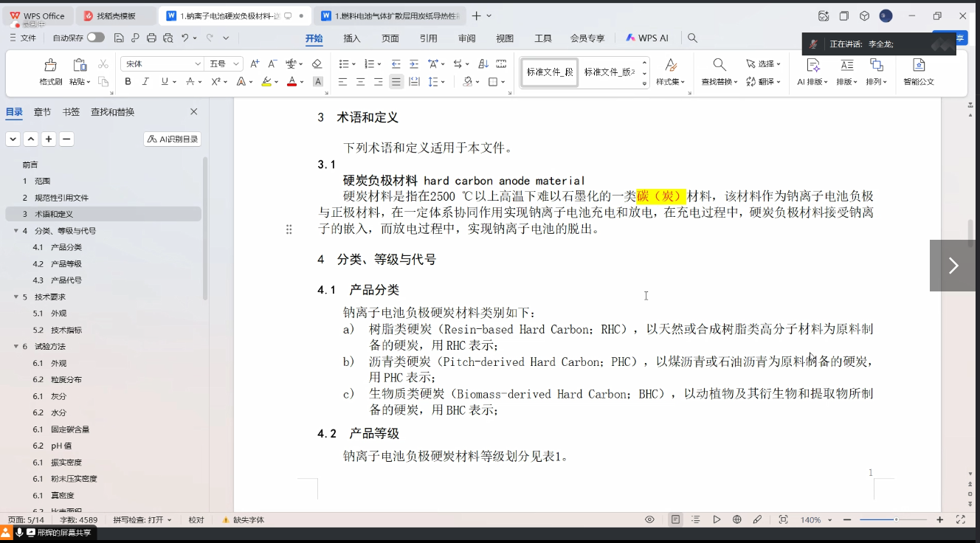Open Find and Replace (查找替换) magnifier
Image resolution: width=980 pixels, height=543 pixels.
(x=719, y=66)
